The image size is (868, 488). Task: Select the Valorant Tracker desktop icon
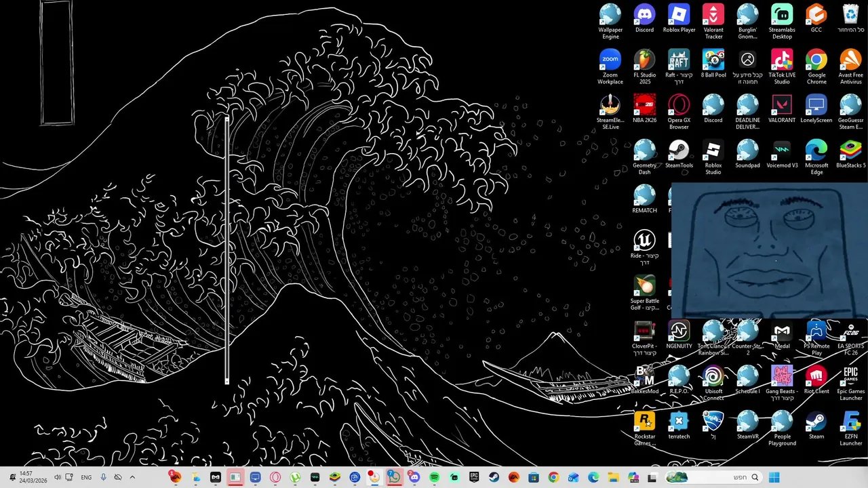[713, 22]
